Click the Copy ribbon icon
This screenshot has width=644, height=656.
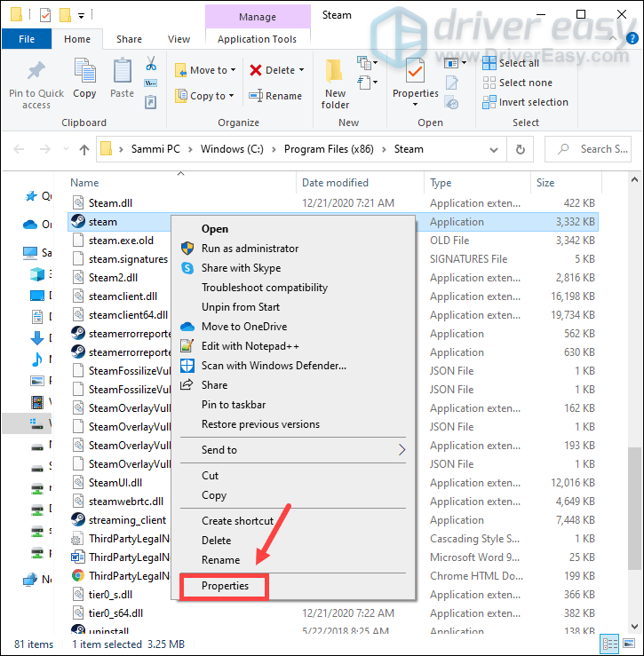(84, 71)
